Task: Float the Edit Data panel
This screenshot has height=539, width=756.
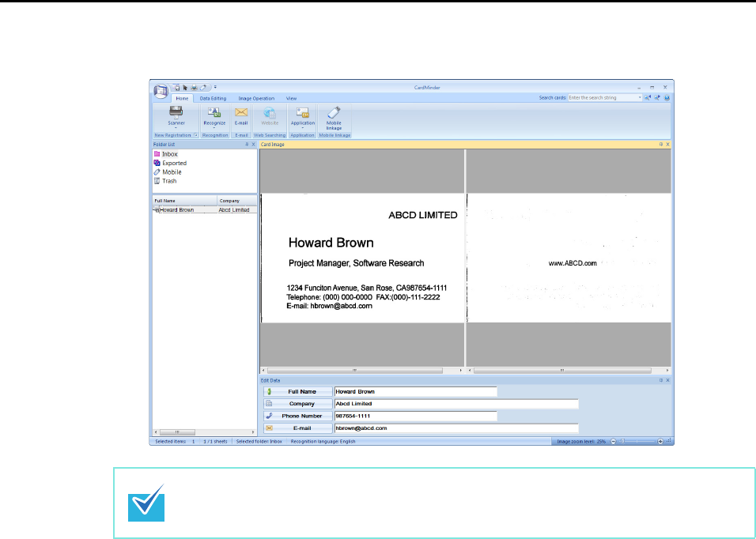Action: click(x=661, y=380)
